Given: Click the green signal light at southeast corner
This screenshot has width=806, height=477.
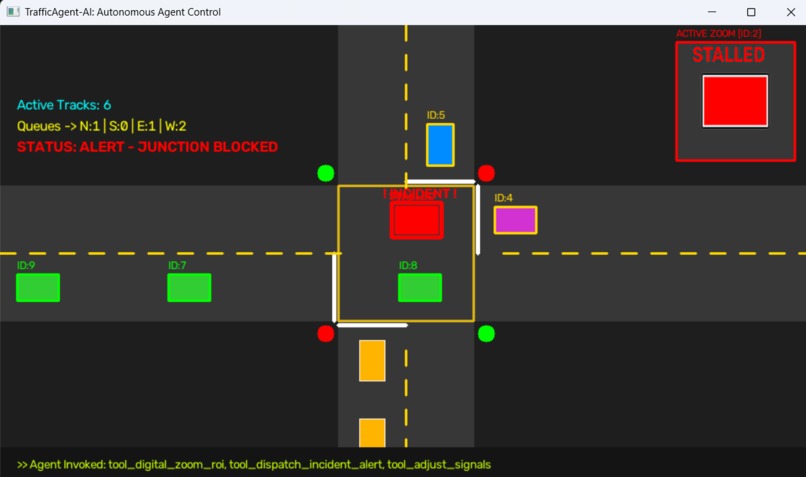Looking at the screenshot, I should [486, 334].
